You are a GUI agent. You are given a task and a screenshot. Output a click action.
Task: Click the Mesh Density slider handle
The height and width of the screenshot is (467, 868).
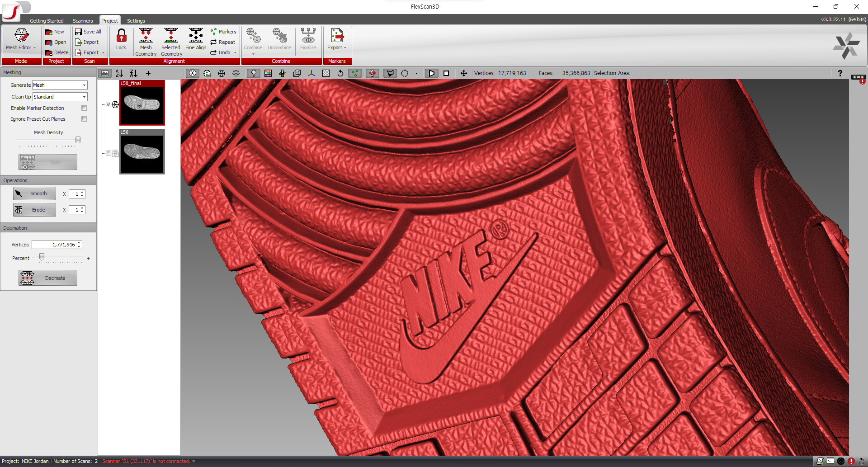point(78,141)
